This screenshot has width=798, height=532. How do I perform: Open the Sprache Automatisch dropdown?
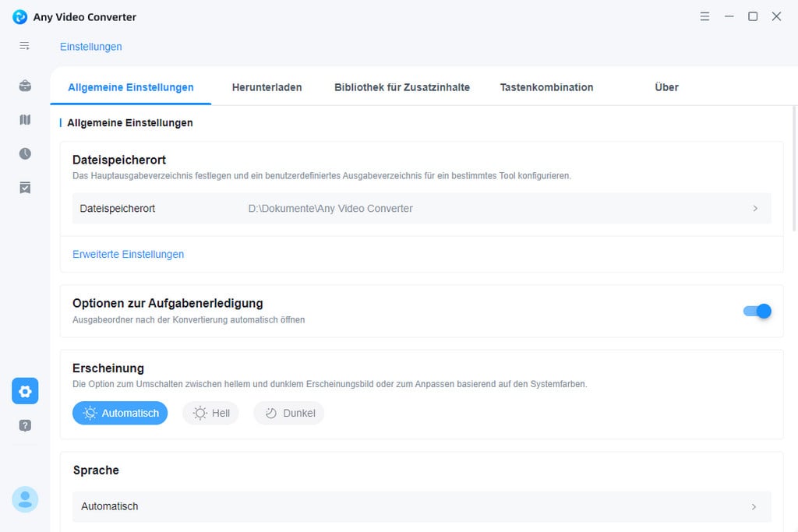tap(422, 506)
